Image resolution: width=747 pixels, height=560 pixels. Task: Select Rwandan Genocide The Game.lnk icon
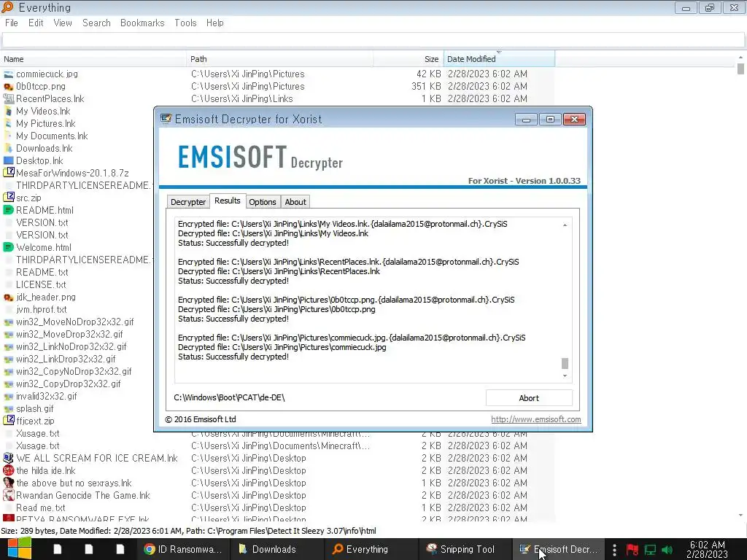coord(9,495)
